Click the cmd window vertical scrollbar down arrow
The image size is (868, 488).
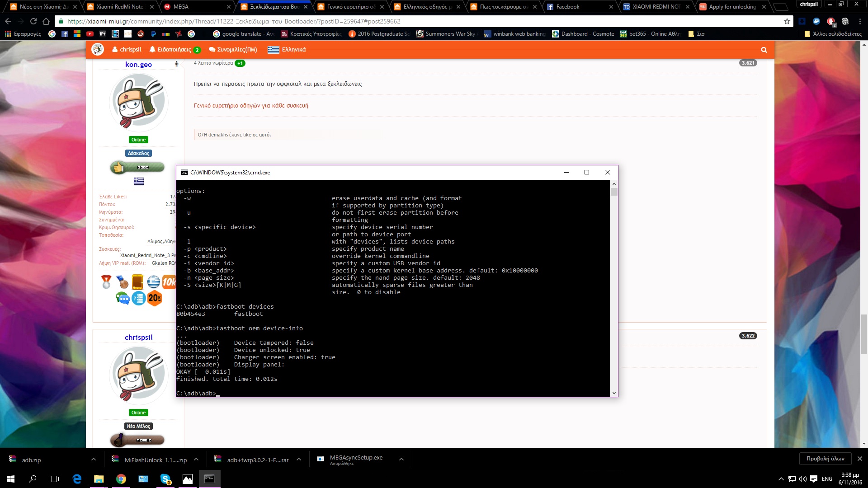pos(614,393)
